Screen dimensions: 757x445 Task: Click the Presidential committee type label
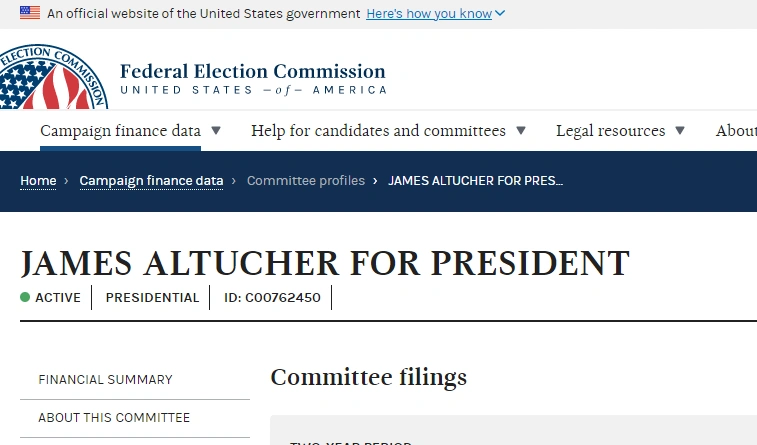pyautogui.click(x=152, y=297)
